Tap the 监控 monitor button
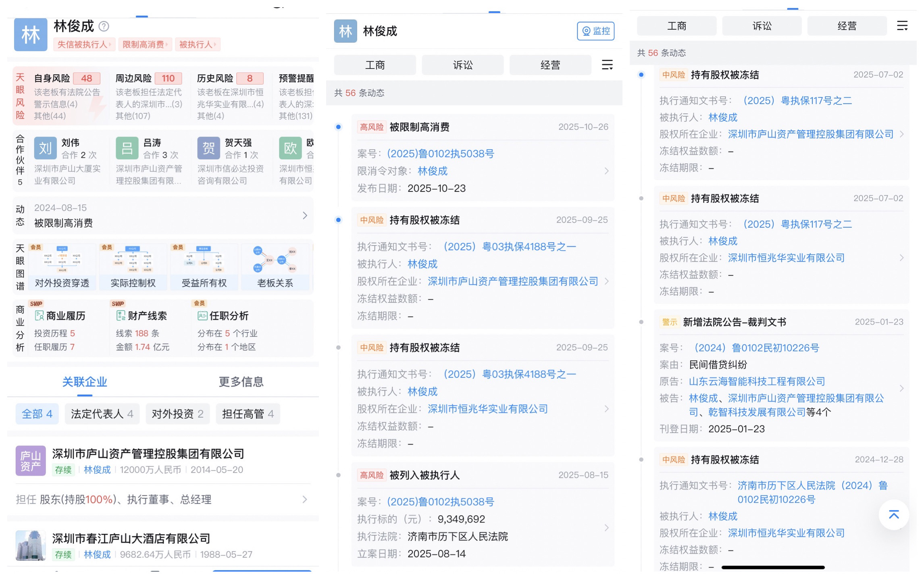 [x=595, y=31]
